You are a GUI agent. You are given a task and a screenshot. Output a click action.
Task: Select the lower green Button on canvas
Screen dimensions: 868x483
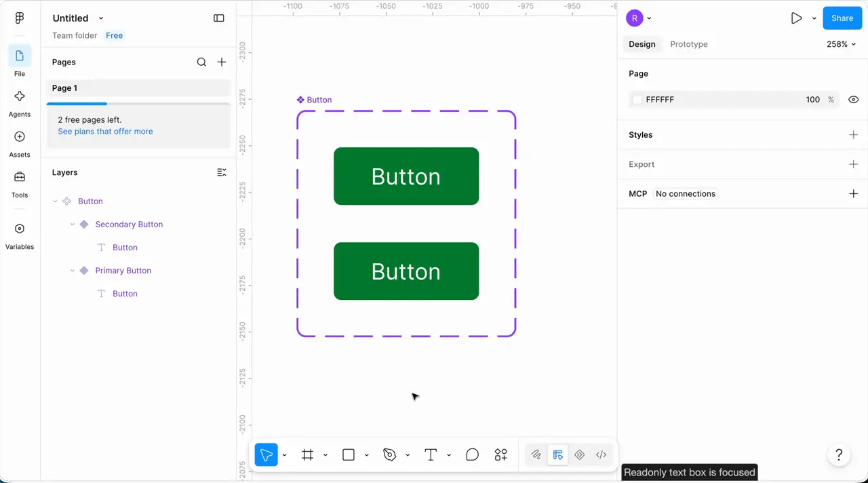click(406, 271)
